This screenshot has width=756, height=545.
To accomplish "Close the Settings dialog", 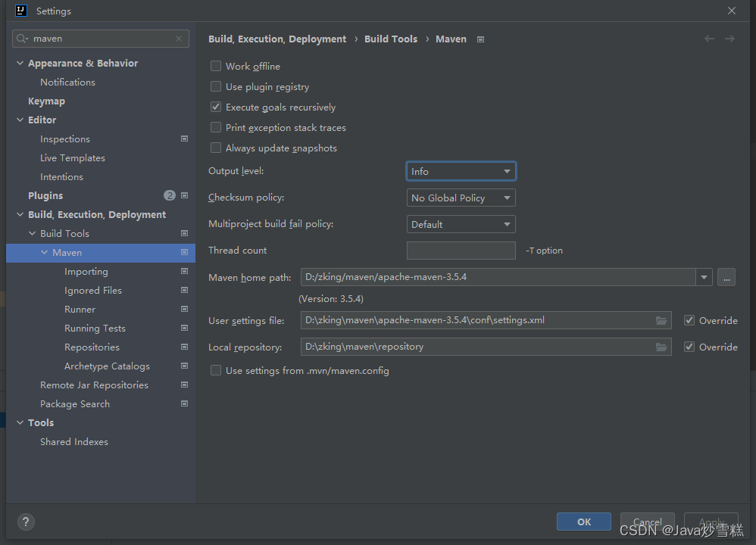I will pos(732,11).
